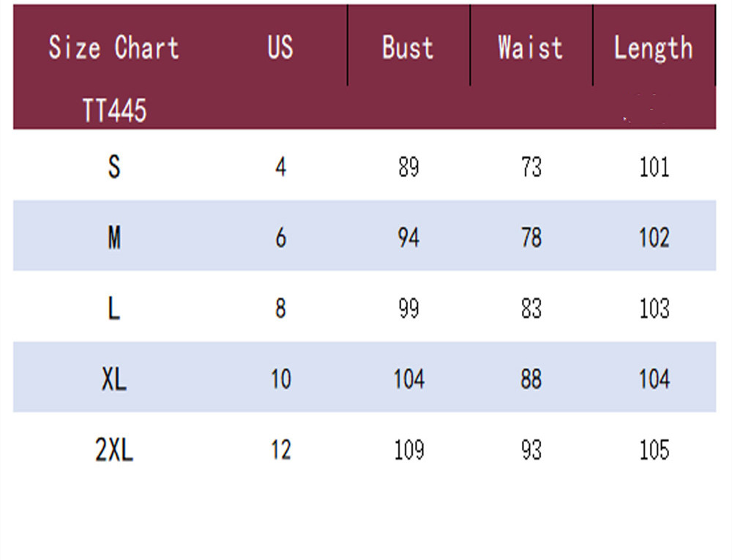Select length value 101 for size S
The width and height of the screenshot is (732, 560).
654,168
